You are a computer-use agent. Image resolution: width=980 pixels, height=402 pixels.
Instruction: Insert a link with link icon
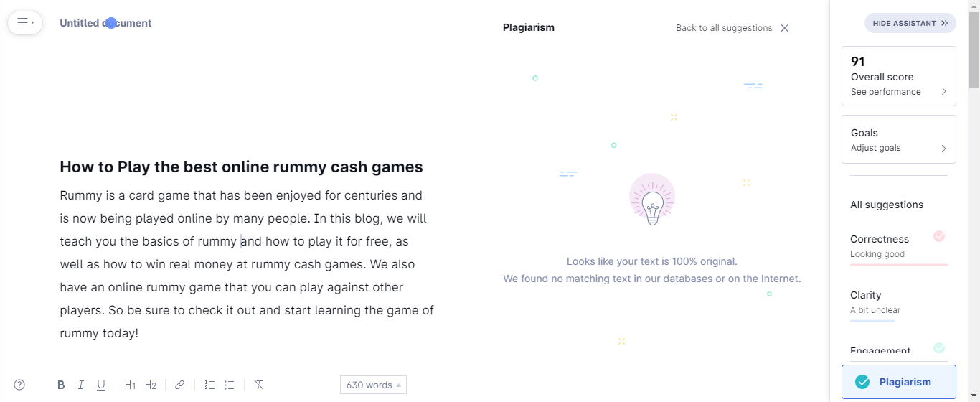tap(180, 385)
